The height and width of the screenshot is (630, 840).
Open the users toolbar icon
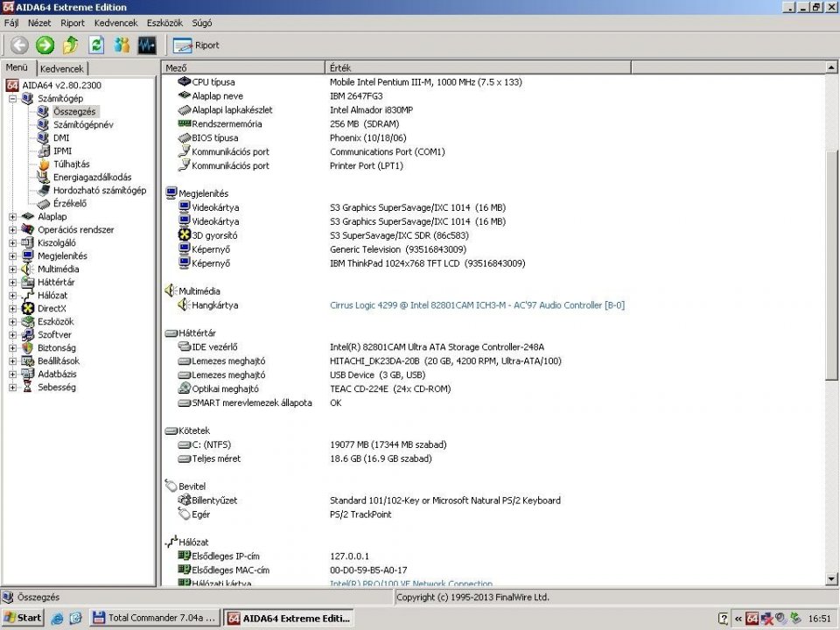122,45
